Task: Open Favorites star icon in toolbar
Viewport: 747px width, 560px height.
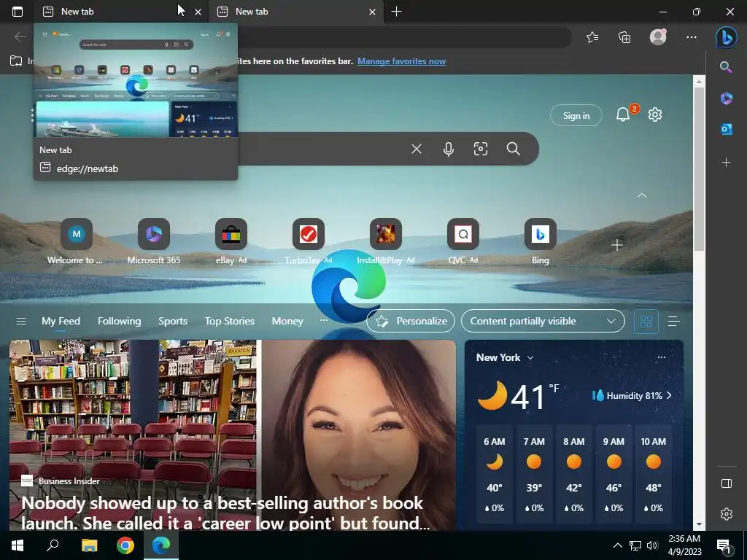Action: pyautogui.click(x=592, y=37)
